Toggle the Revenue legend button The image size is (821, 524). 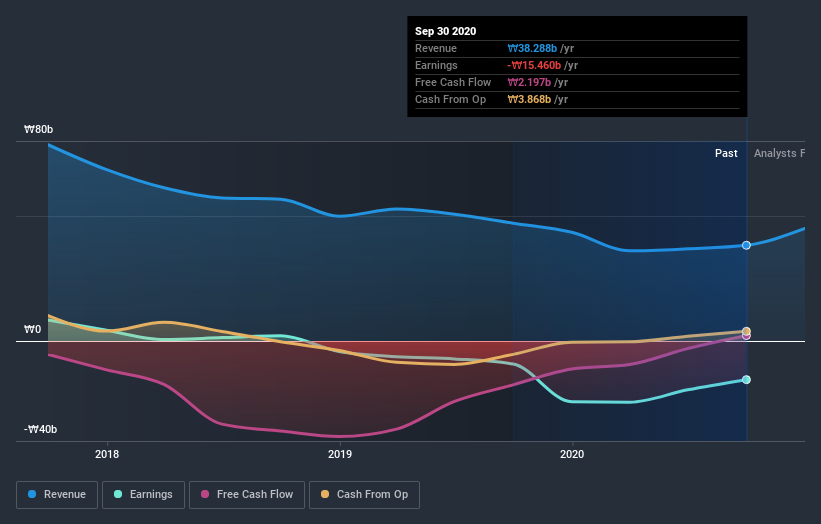point(57,495)
